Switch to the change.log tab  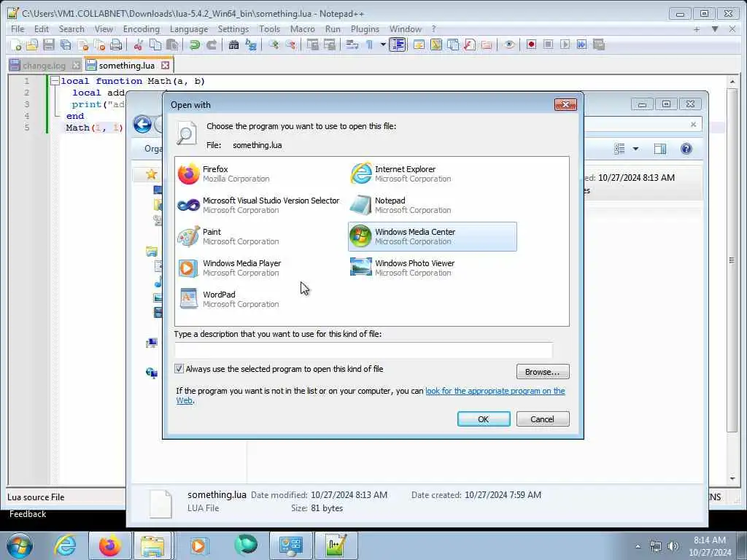coord(44,65)
